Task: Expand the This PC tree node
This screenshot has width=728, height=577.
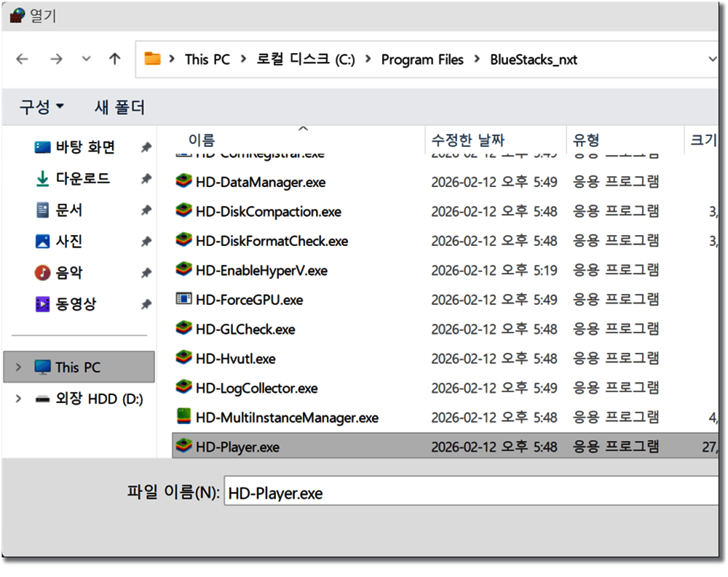Action: pyautogui.click(x=18, y=367)
